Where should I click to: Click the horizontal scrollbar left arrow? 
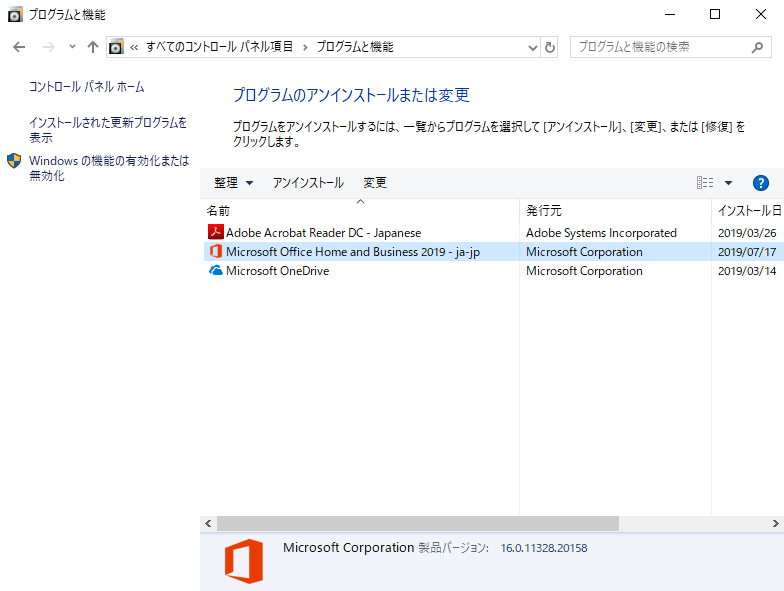pyautogui.click(x=208, y=524)
